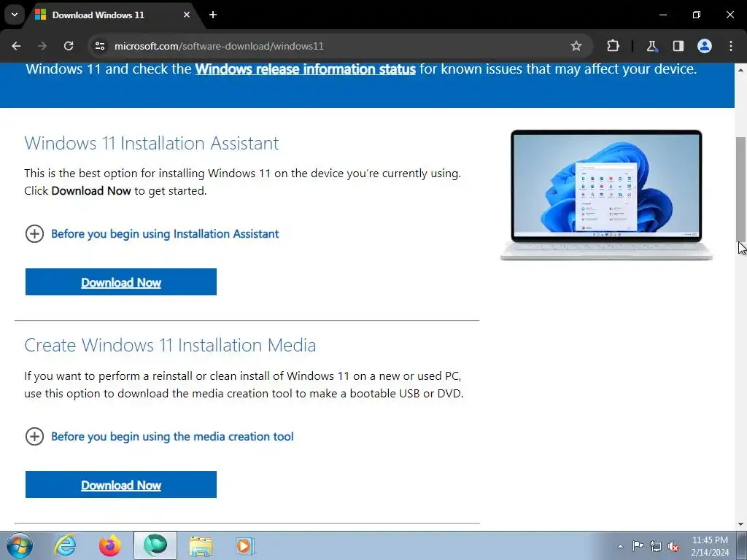Minimize the Chrome window
This screenshot has width=747, height=560.
[662, 15]
